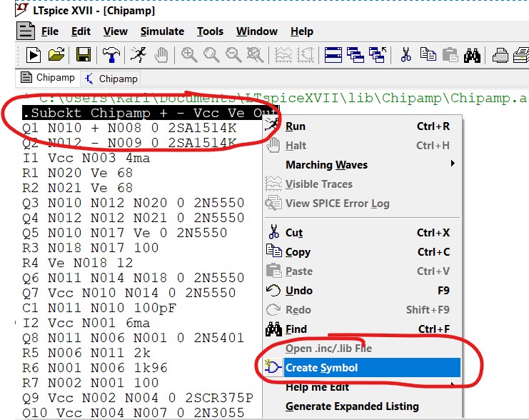Select View SPICE Error Log entry
The image size is (529, 420).
(362, 204)
